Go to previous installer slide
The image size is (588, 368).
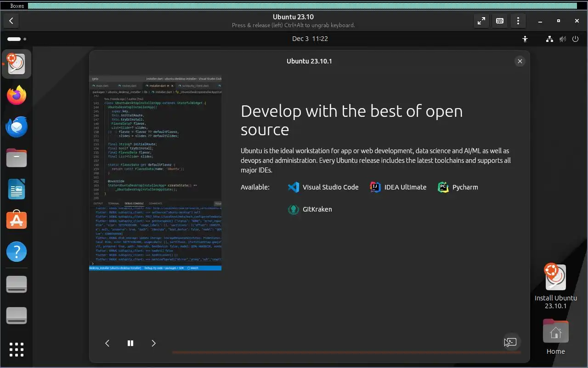tap(107, 343)
